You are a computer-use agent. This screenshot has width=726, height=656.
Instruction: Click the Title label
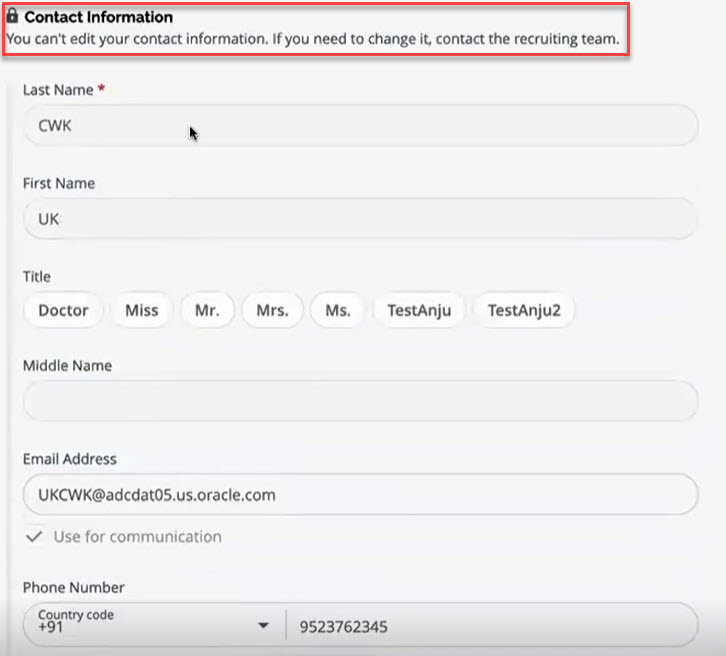click(x=37, y=276)
